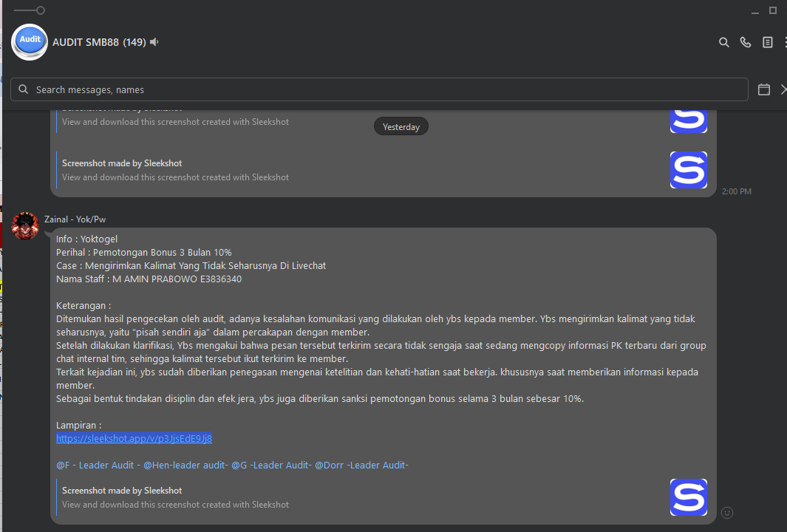Click the 'Lampiran :' label
The image size is (787, 532).
(79, 425)
